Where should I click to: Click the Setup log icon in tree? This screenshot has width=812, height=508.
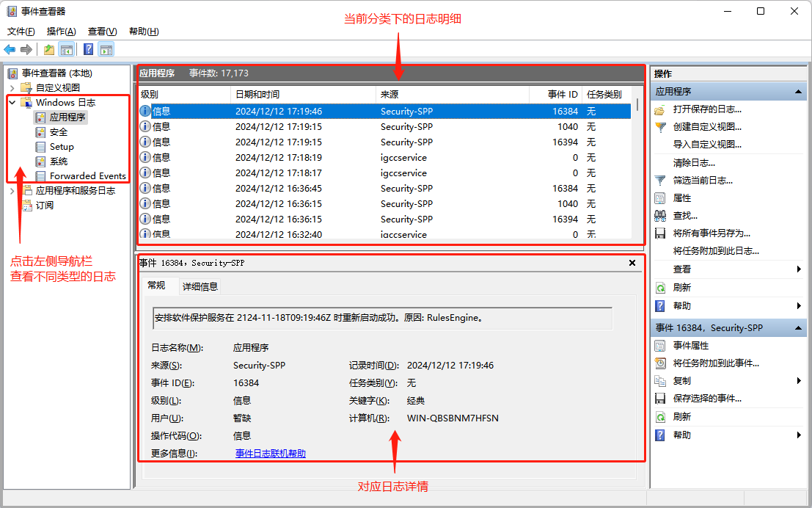click(x=40, y=147)
